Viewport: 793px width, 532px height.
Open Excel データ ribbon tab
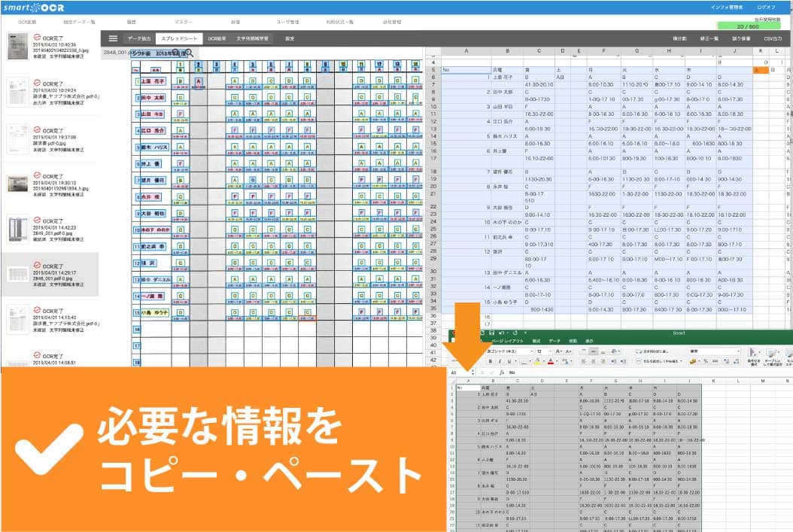click(554, 341)
